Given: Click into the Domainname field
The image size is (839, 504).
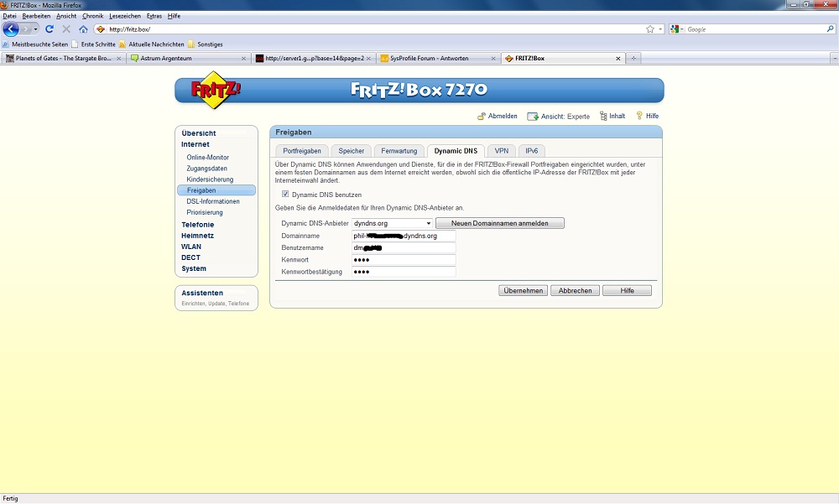Looking at the screenshot, I should pyautogui.click(x=404, y=236).
